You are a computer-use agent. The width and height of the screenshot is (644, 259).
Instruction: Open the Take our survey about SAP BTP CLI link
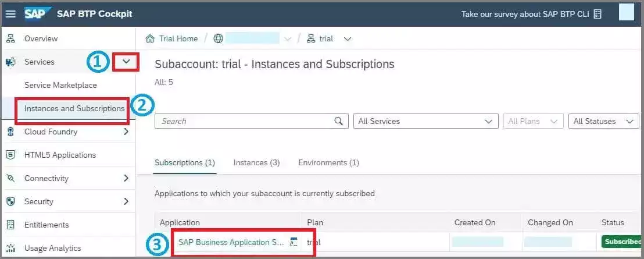click(525, 14)
